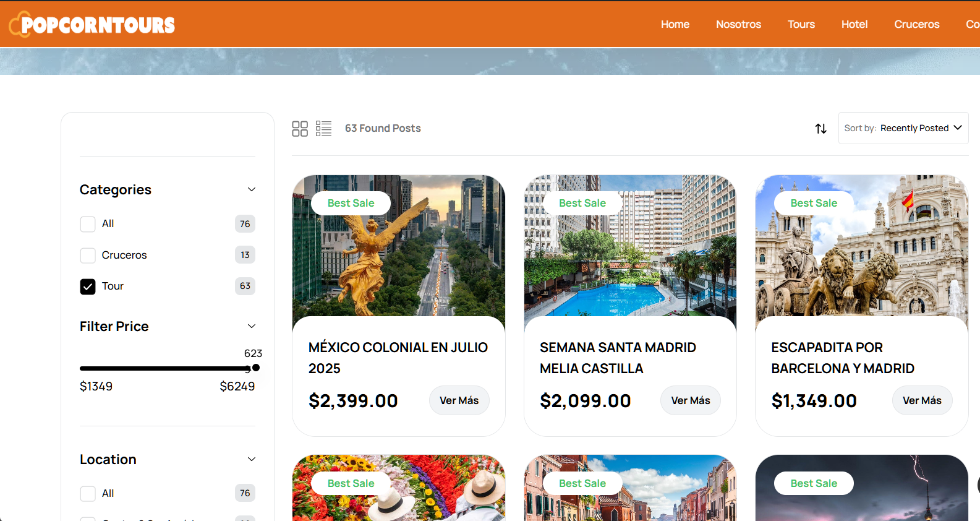Viewport: 980px width, 521px height.
Task: Go to Home menu item
Action: tap(675, 24)
